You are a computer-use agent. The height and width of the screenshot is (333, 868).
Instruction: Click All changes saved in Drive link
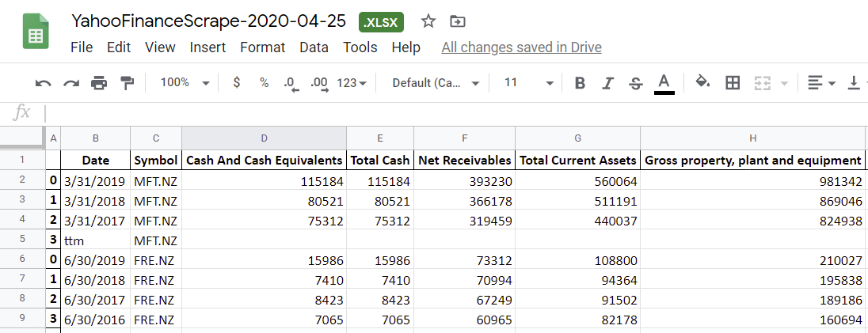coord(521,47)
